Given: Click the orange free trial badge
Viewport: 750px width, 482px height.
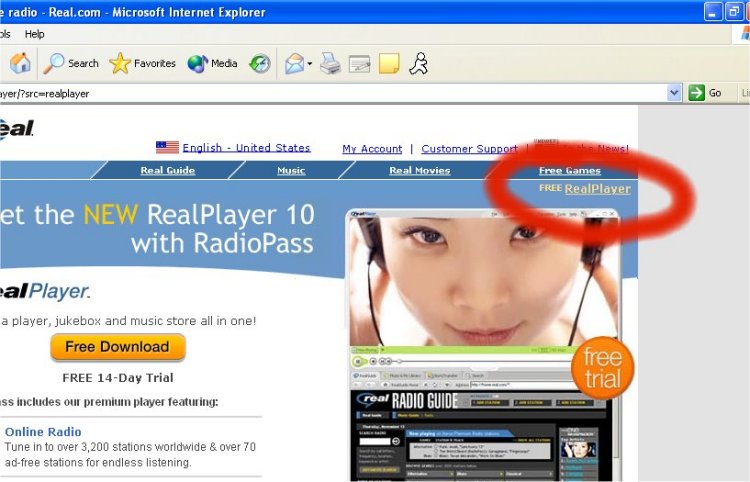Looking at the screenshot, I should click(603, 368).
